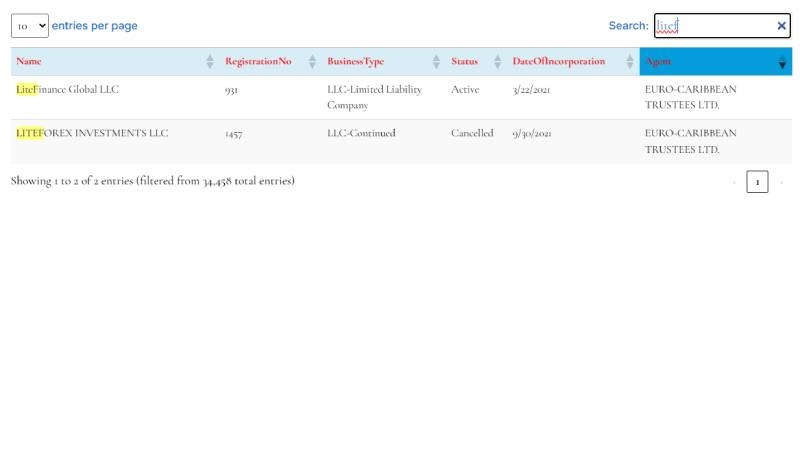This screenshot has width=800, height=449.
Task: Go to the previous page arrow
Action: (x=734, y=182)
